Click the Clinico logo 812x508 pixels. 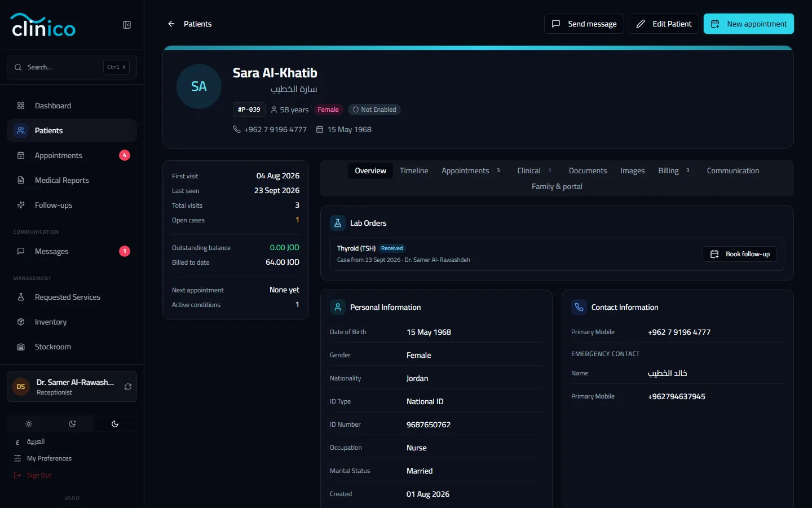tap(43, 25)
